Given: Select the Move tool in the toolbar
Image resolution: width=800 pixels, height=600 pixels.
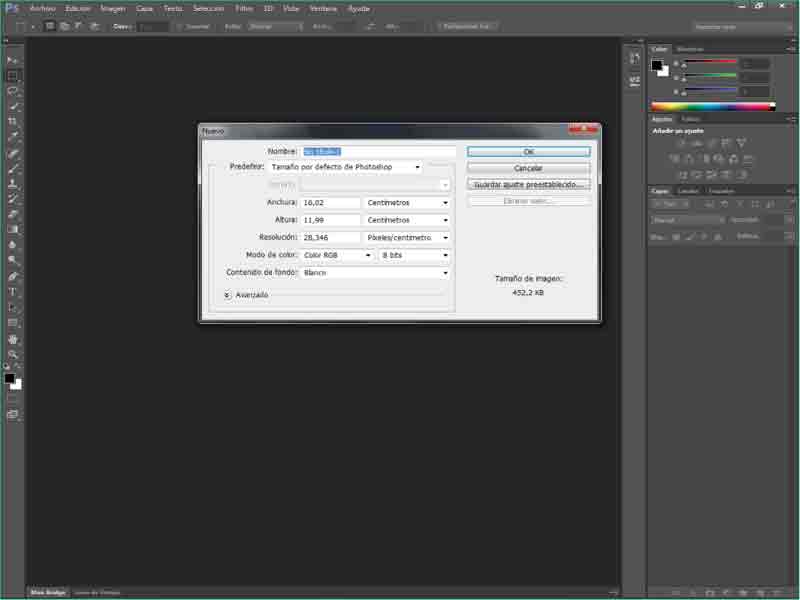Looking at the screenshot, I should pos(13,60).
